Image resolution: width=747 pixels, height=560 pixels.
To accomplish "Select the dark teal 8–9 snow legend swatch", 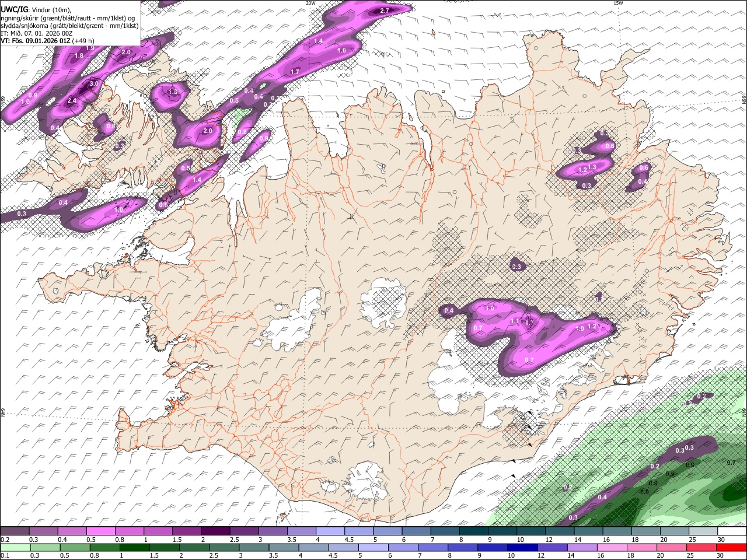I will (475, 531).
